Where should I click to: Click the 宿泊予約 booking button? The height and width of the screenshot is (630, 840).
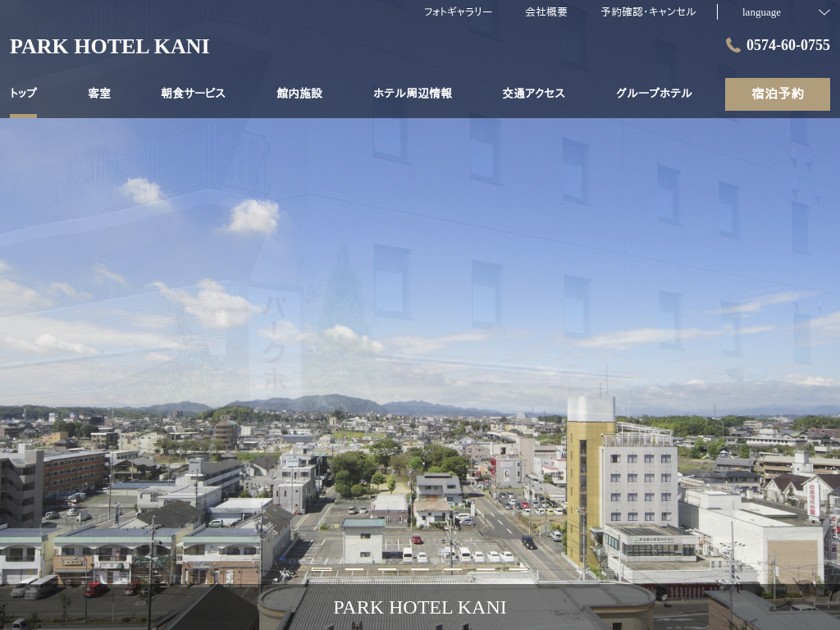coord(778,94)
